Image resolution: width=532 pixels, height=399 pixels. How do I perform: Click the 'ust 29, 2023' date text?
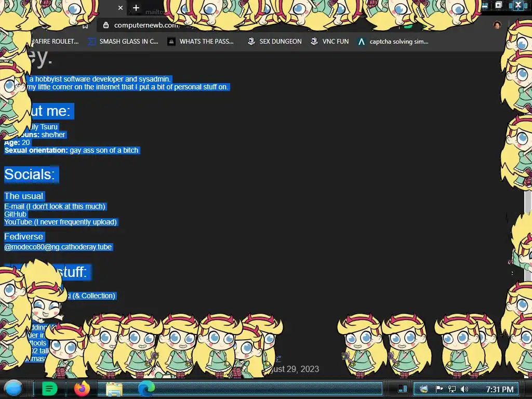[x=295, y=369]
